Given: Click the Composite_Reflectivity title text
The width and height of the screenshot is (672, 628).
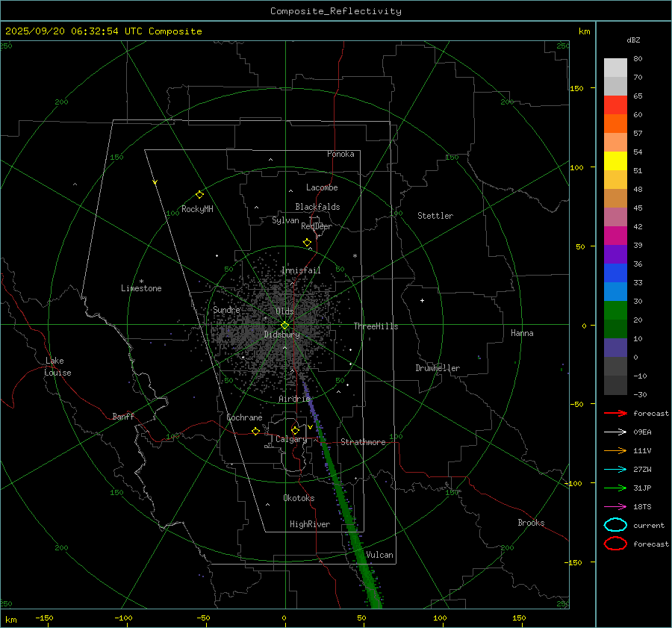Looking at the screenshot, I should point(335,11).
